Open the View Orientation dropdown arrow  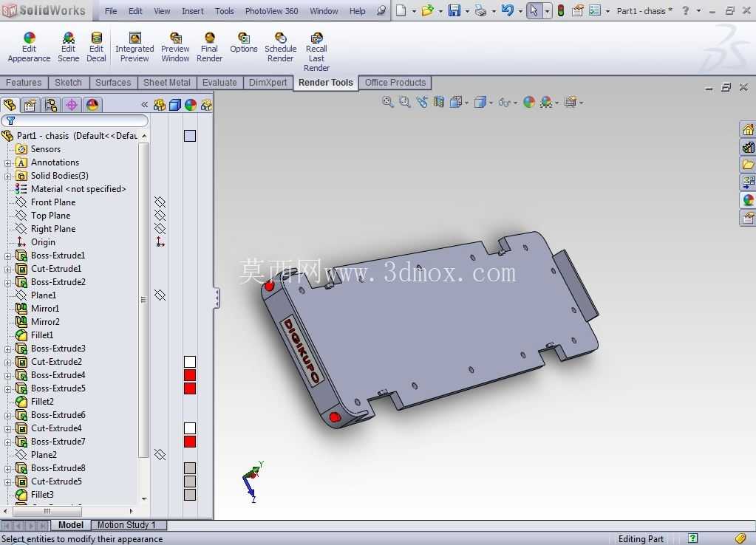coord(466,103)
